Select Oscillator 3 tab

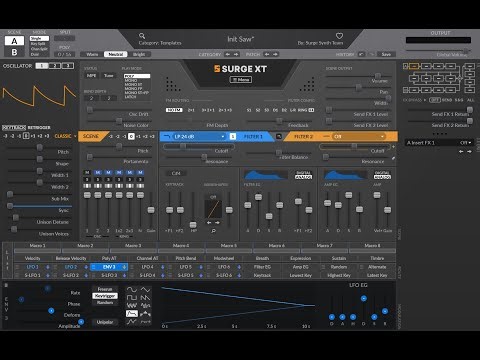pyautogui.click(x=68, y=66)
